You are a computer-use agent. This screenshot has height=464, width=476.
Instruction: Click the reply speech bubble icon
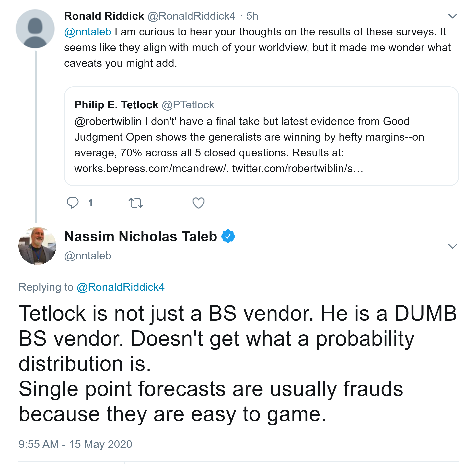73,203
